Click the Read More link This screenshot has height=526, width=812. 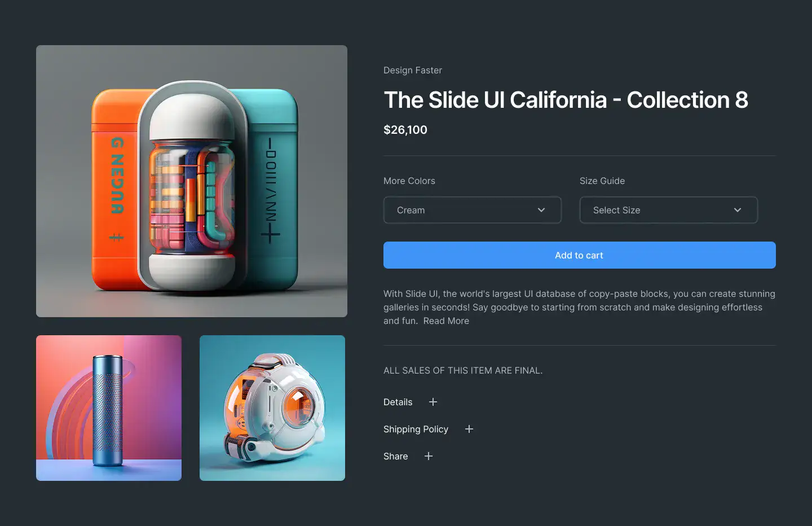(x=446, y=321)
